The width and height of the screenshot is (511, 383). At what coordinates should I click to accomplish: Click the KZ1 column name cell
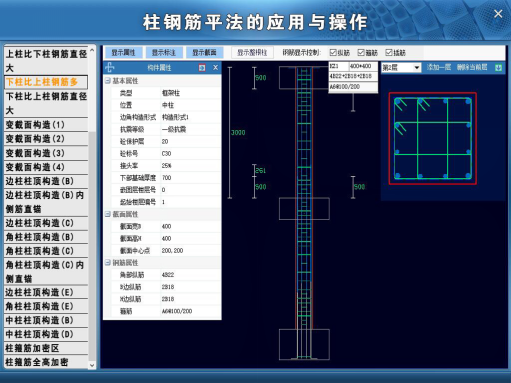(x=339, y=66)
